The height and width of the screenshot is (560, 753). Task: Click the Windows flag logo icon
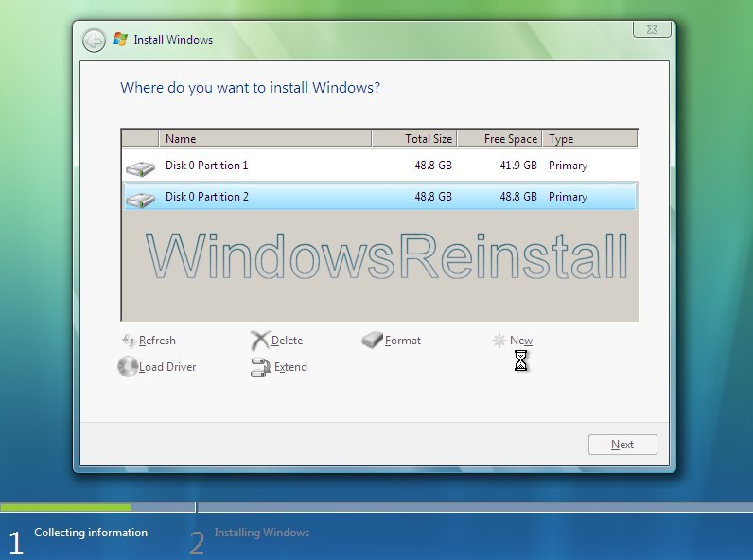pos(120,39)
